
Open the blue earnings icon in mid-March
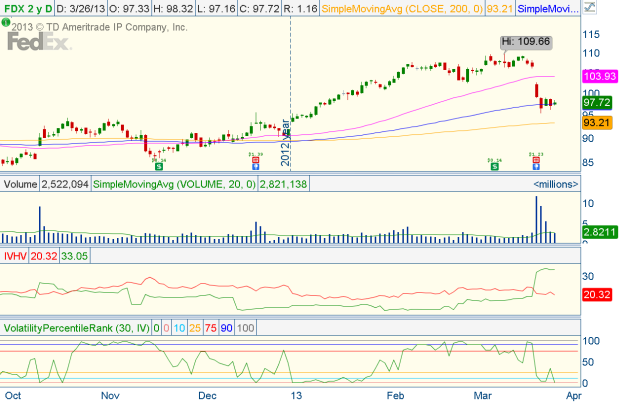[535, 168]
